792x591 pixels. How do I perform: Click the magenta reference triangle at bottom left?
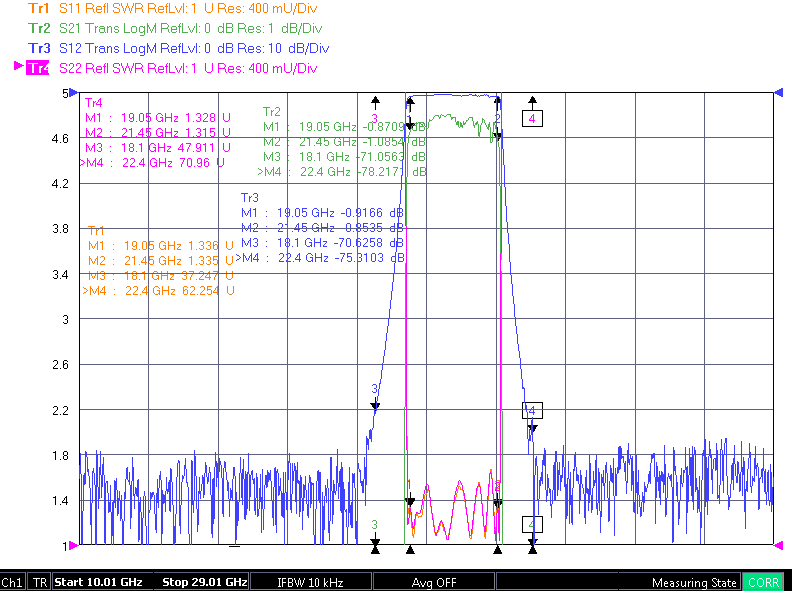[74, 546]
